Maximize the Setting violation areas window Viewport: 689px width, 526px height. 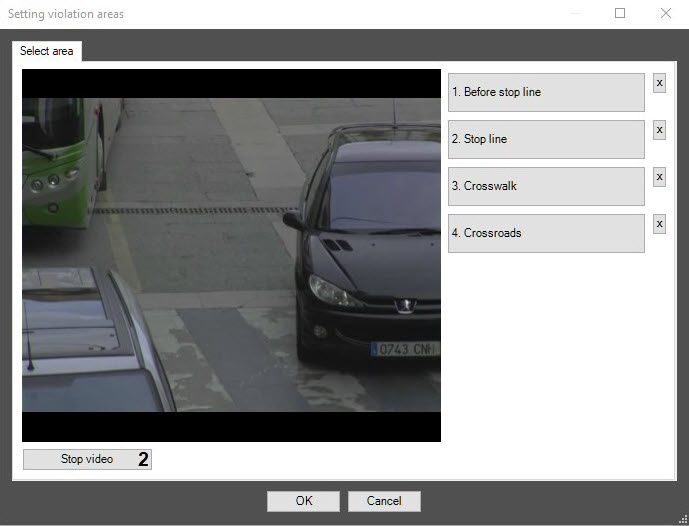tap(620, 14)
